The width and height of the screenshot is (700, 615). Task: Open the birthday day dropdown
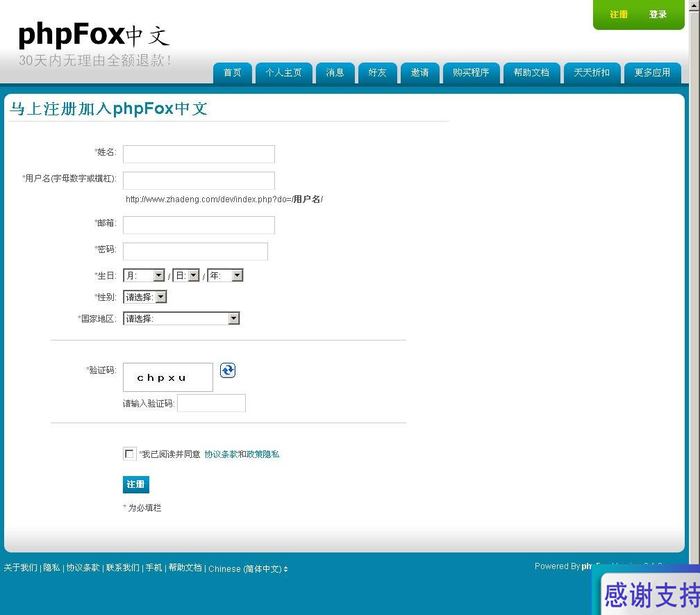click(x=186, y=276)
